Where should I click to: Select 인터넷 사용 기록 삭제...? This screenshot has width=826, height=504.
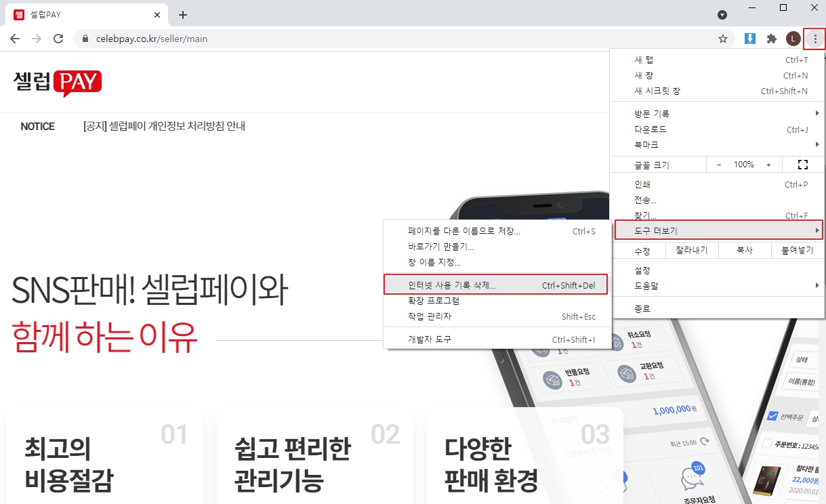(x=495, y=285)
